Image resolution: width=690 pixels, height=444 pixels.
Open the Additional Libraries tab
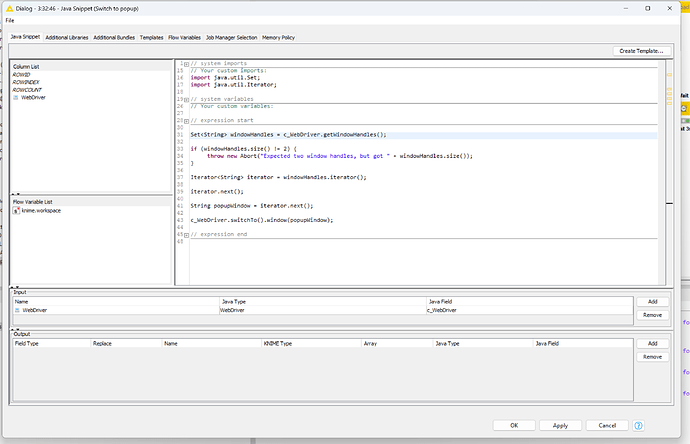pyautogui.click(x=67, y=37)
